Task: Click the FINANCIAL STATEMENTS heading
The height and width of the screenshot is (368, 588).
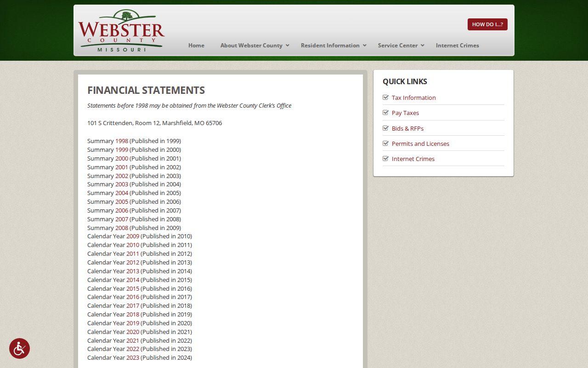Action: pyautogui.click(x=146, y=90)
